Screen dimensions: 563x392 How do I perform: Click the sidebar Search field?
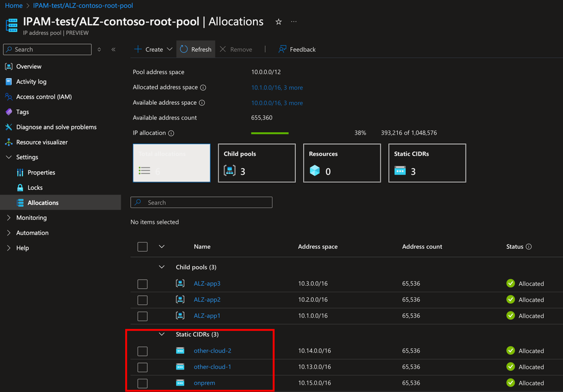point(47,50)
